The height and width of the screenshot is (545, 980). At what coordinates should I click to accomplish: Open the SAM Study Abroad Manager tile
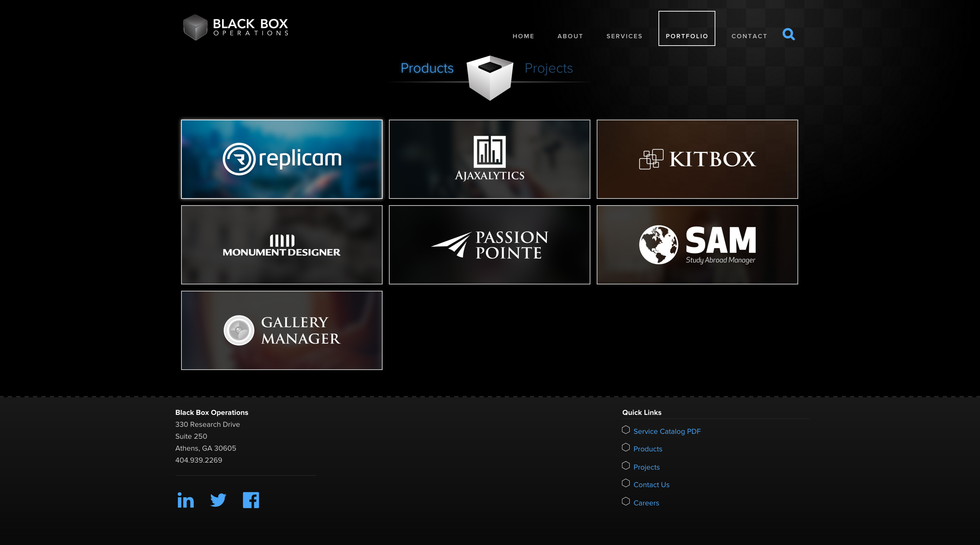tap(697, 245)
